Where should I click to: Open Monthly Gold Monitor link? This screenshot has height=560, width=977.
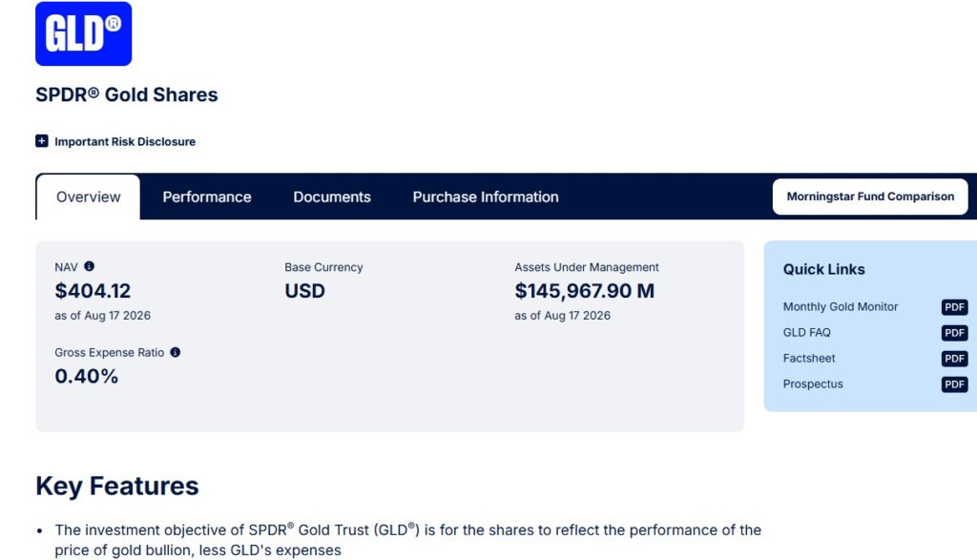coord(840,306)
